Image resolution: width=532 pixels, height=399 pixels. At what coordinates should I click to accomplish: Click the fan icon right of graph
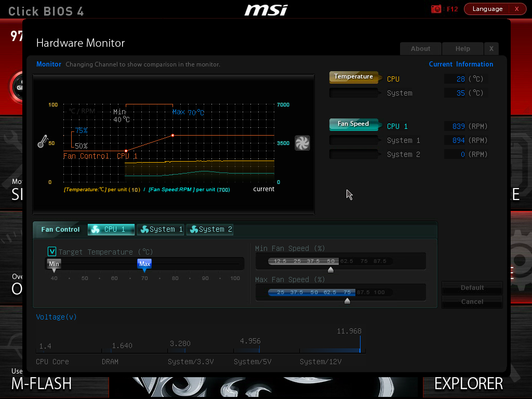point(302,143)
